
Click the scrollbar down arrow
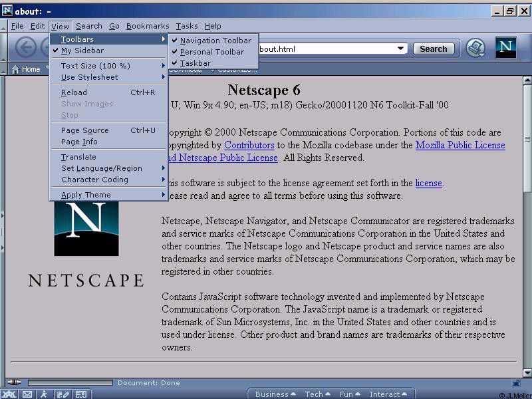(527, 373)
